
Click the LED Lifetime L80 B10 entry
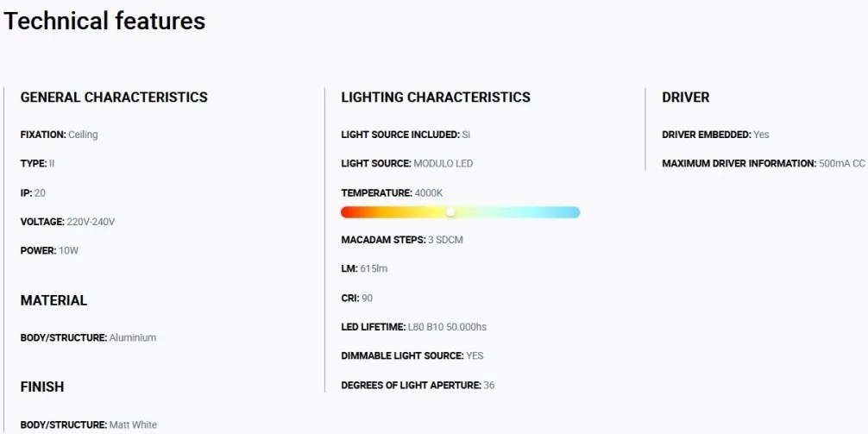point(413,327)
